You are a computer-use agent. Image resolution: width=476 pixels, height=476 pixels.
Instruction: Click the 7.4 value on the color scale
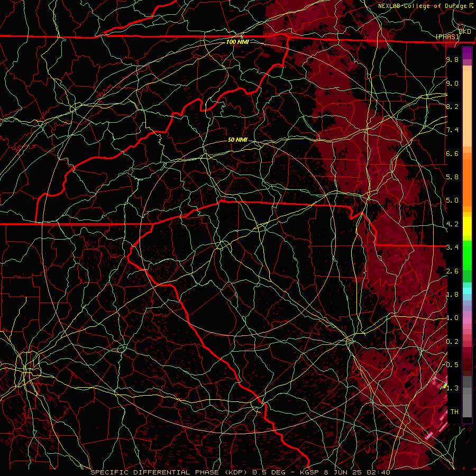452,130
